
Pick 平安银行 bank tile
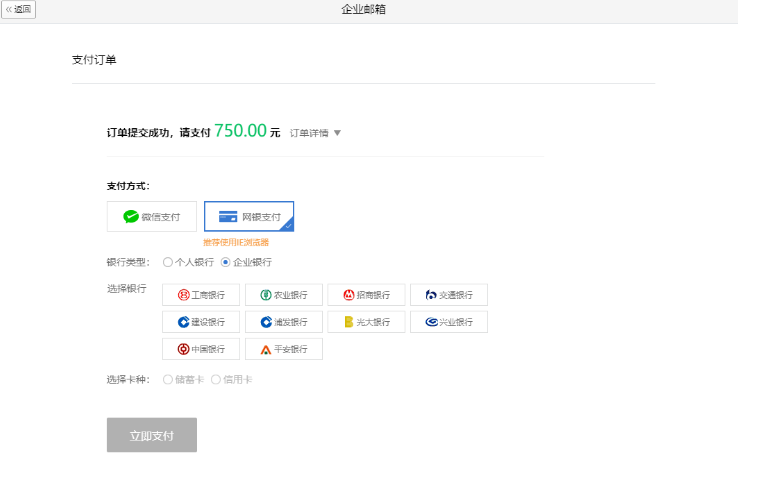point(284,349)
